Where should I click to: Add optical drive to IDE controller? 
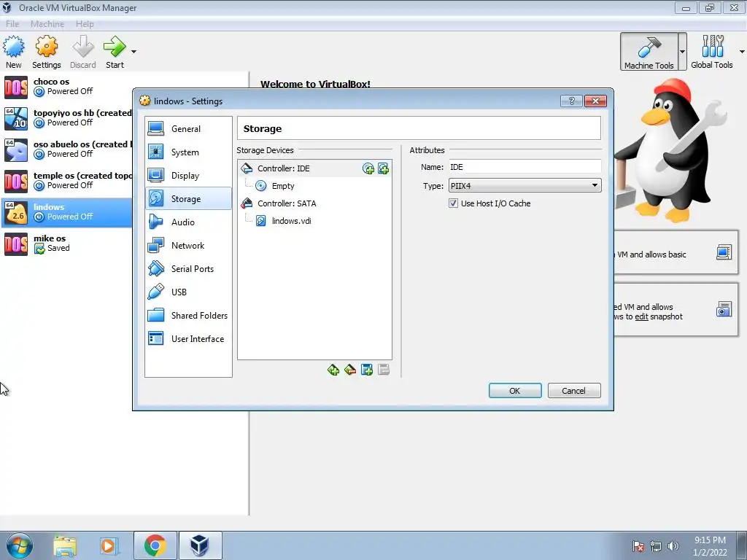(368, 168)
